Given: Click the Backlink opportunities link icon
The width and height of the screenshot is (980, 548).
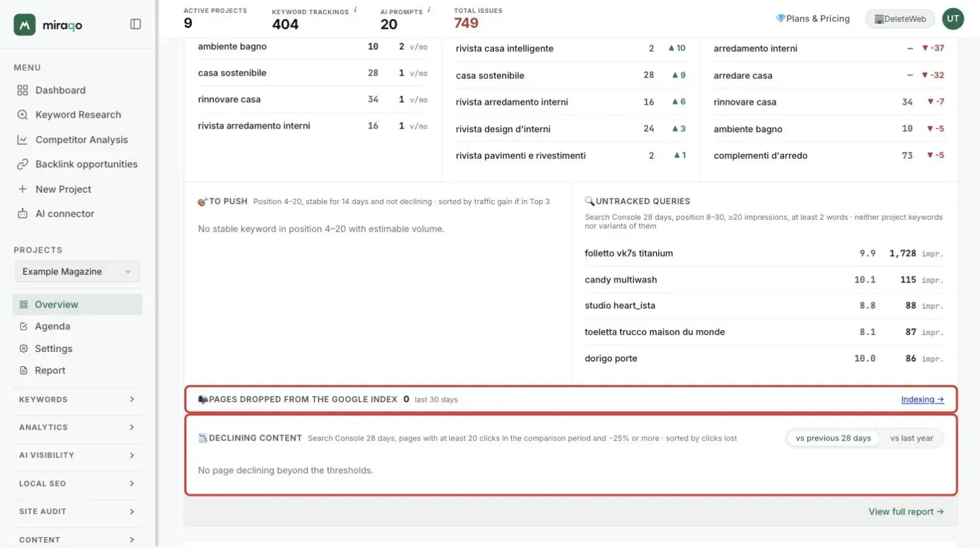Looking at the screenshot, I should click(22, 164).
